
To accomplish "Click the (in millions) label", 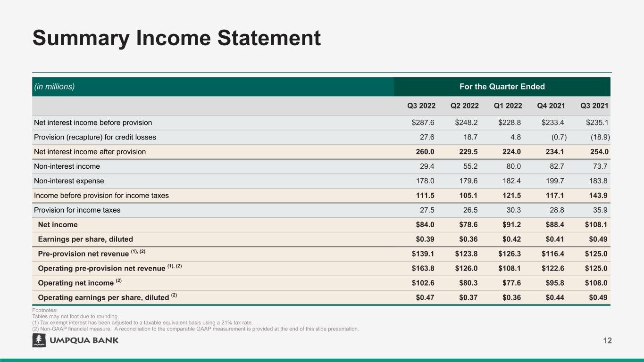I will tap(54, 87).
